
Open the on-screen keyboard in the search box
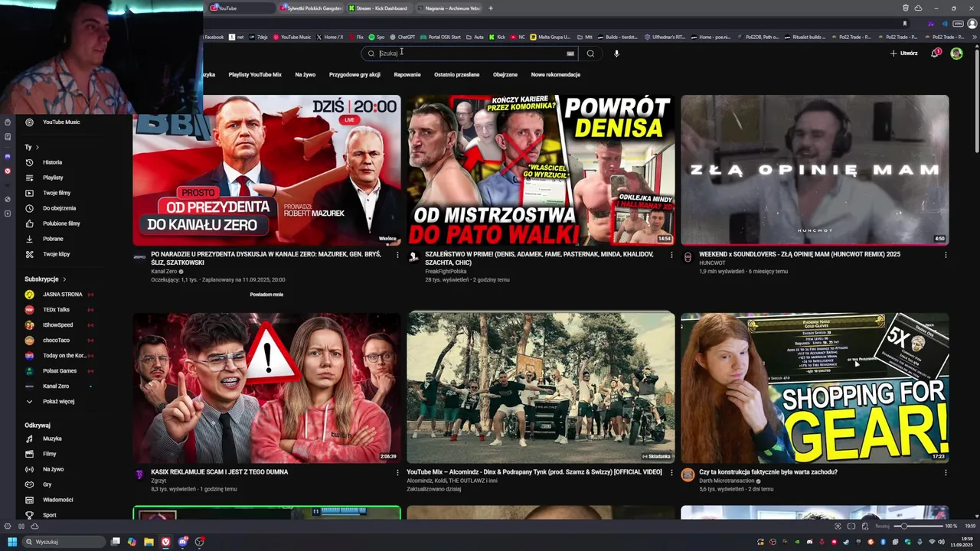click(x=570, y=54)
